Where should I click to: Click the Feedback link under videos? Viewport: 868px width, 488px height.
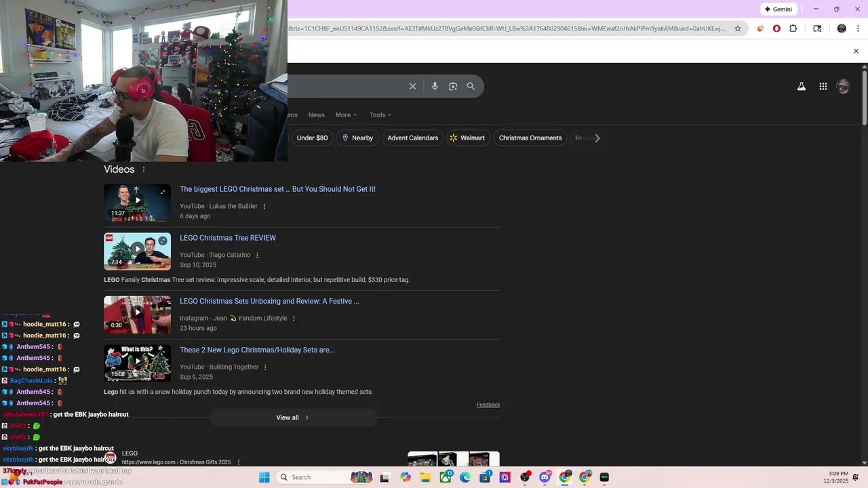click(488, 405)
